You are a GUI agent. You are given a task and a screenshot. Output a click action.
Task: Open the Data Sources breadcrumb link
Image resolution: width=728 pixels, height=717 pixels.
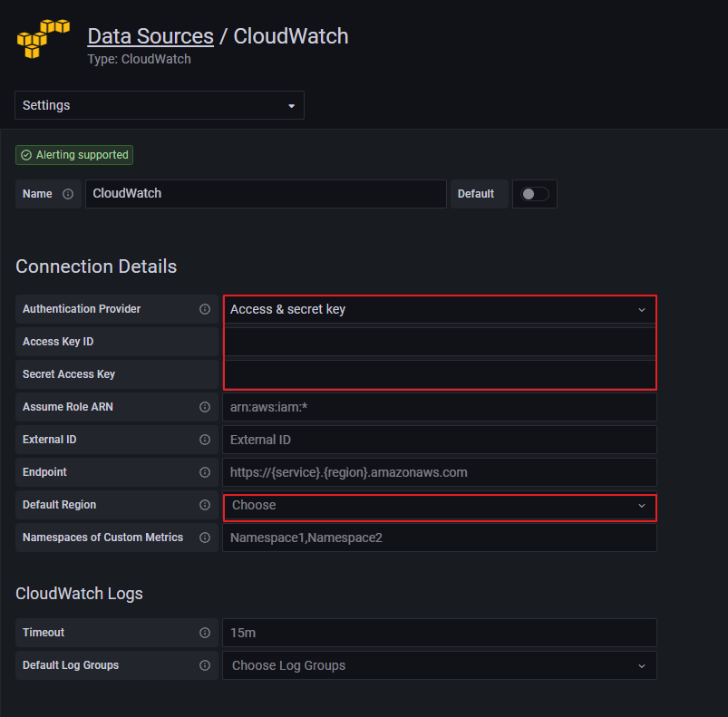[x=150, y=36]
